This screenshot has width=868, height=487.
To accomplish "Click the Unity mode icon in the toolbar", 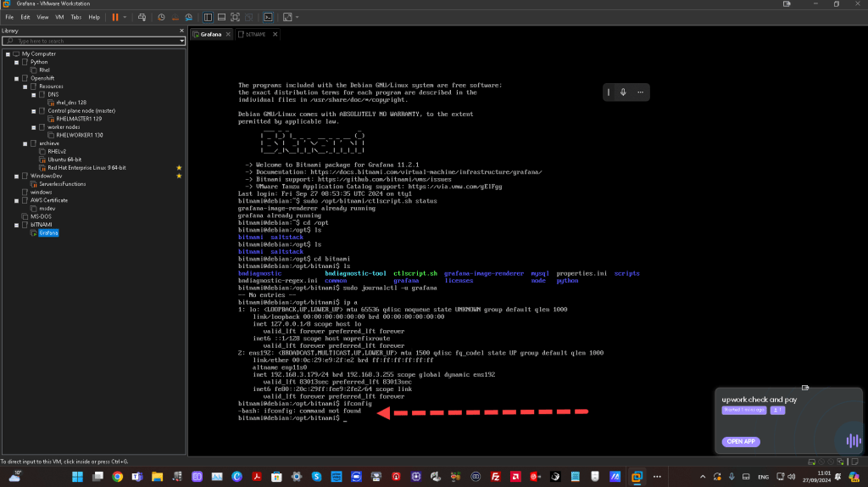I will (249, 17).
